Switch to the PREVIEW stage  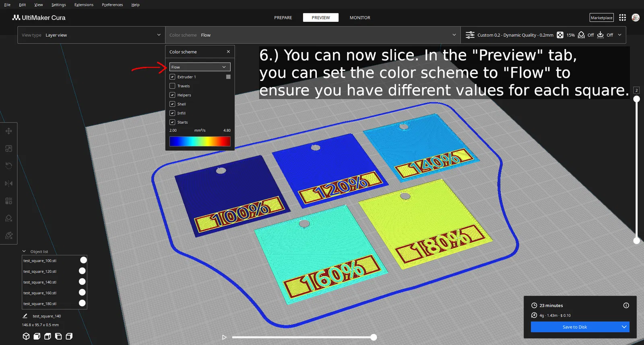(x=321, y=18)
